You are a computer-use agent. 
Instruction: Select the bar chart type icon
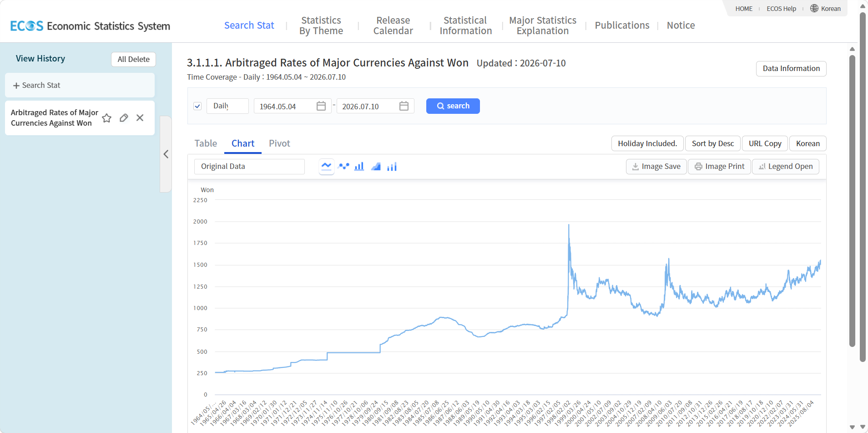[x=359, y=167]
